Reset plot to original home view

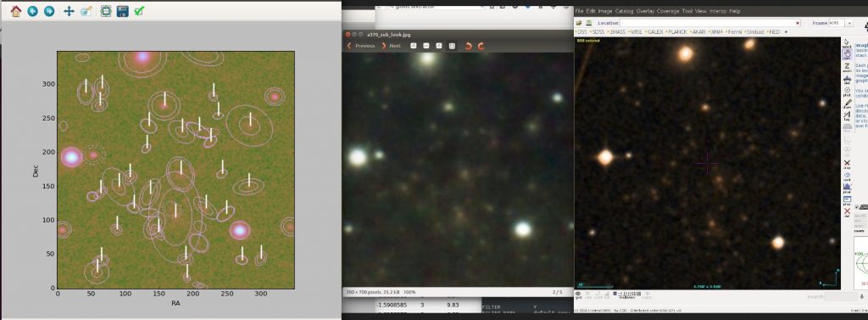click(x=16, y=11)
